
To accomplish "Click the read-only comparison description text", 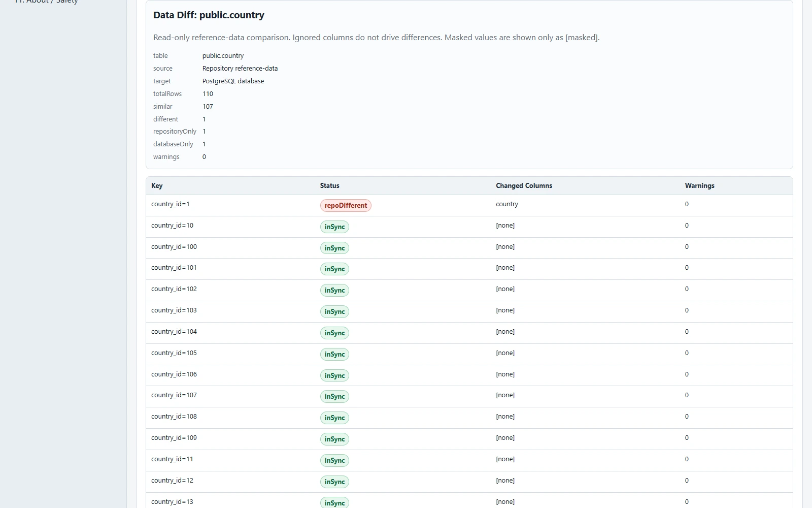I will tap(377, 38).
